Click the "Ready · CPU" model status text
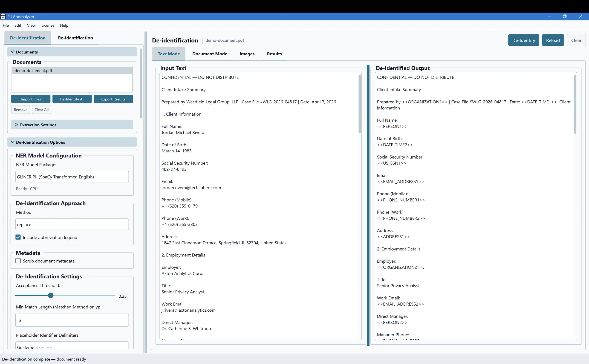Viewport: 589px width, 364px height. tap(27, 189)
